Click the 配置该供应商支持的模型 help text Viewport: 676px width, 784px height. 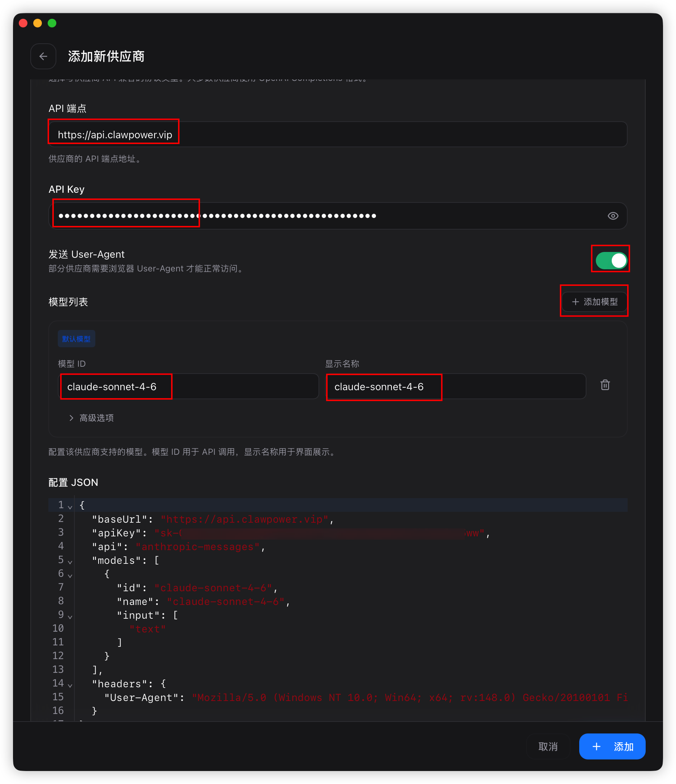[x=192, y=452]
